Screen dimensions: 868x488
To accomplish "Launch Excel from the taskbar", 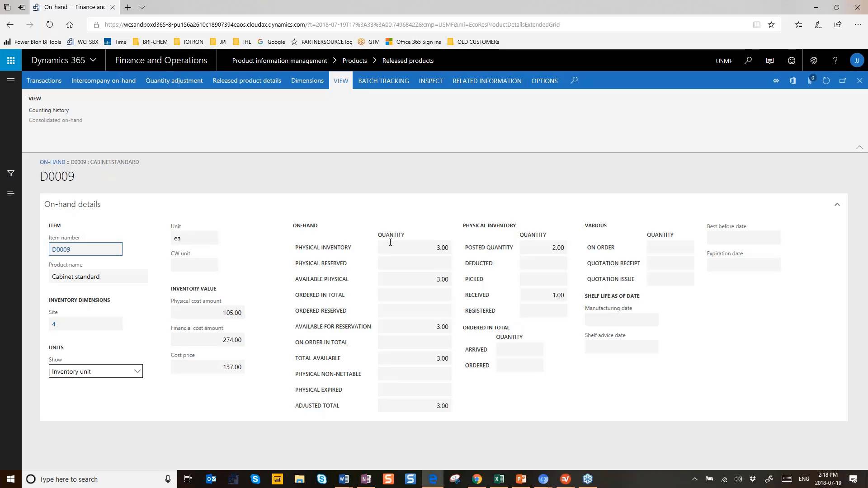I will [x=499, y=479].
